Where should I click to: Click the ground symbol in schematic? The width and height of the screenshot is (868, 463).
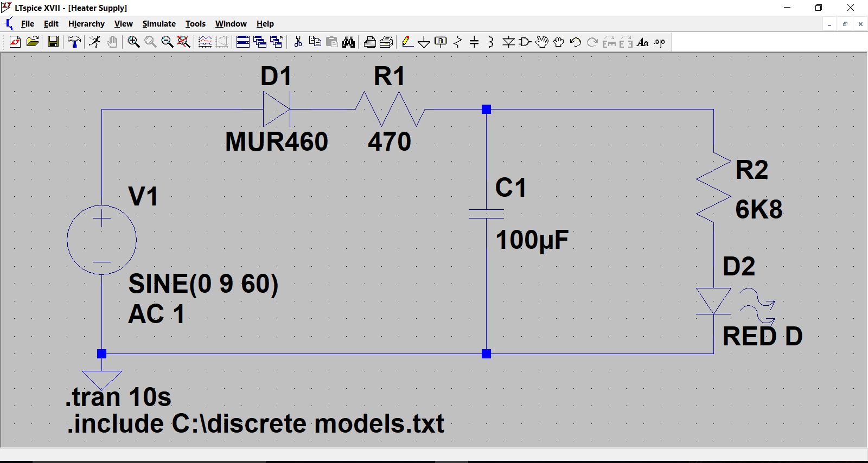[x=101, y=380]
